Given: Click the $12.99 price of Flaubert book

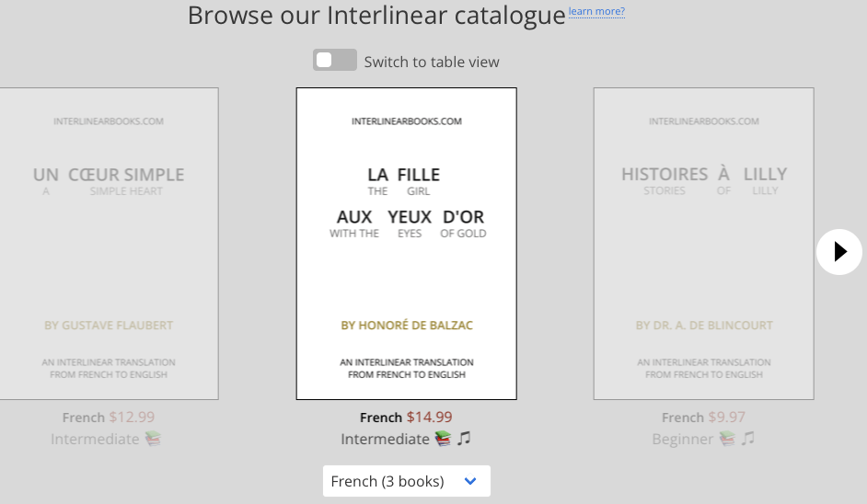Looking at the screenshot, I should pos(132,417).
